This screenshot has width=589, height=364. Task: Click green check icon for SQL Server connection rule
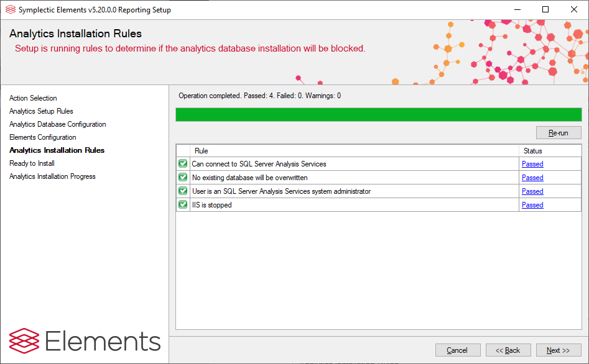point(183,163)
